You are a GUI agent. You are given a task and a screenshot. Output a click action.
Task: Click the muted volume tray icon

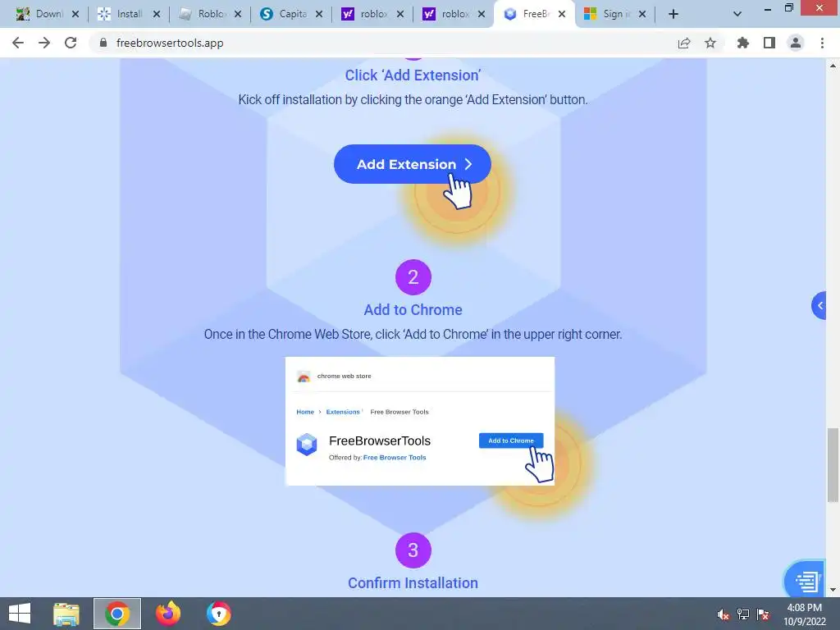click(x=723, y=614)
